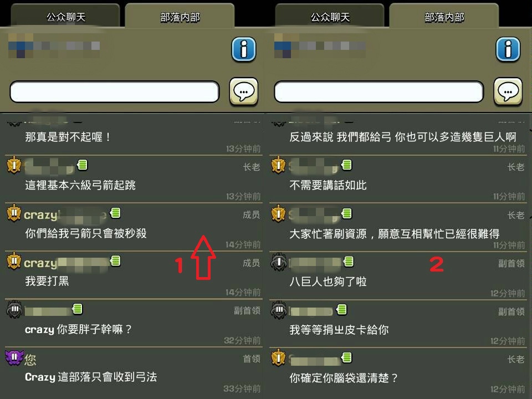Select 部落内部 tab in right panel
Screen dimensions: 532x399
coord(444,17)
